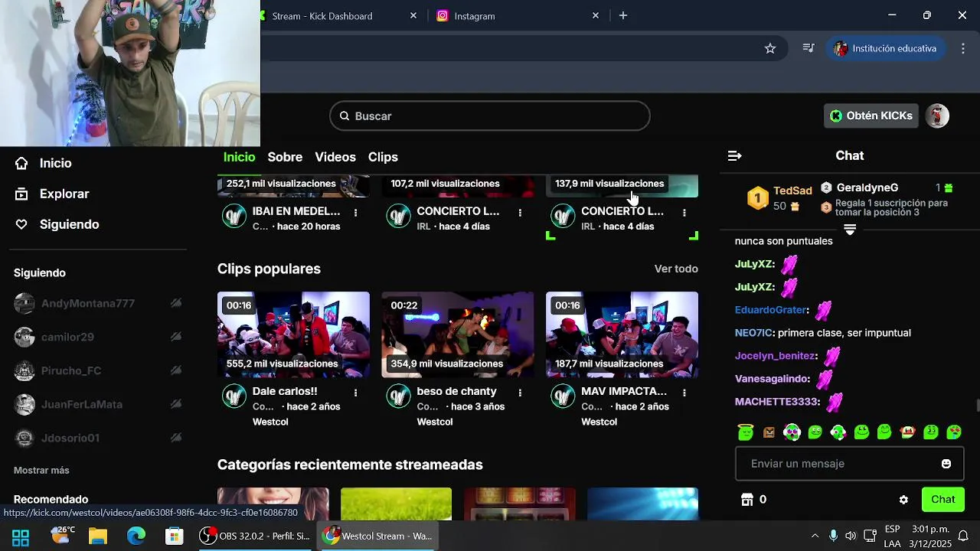Bookmark page with star icon

[x=770, y=48]
